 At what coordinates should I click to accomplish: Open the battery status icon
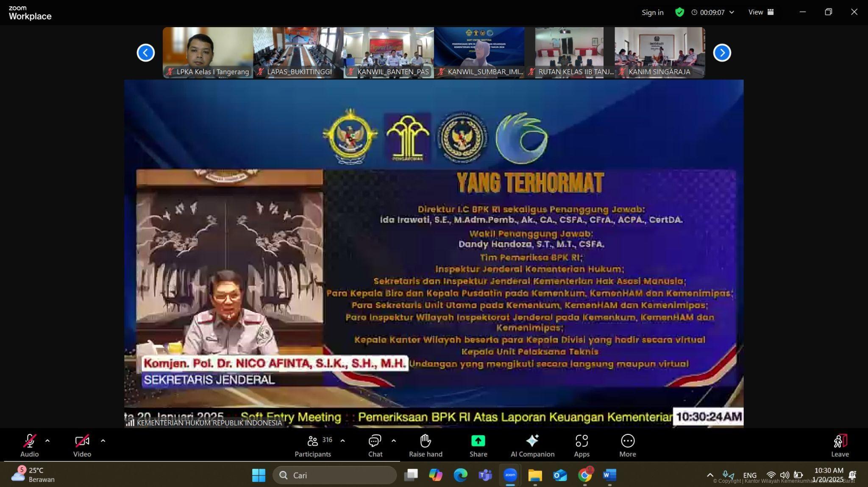click(x=798, y=475)
